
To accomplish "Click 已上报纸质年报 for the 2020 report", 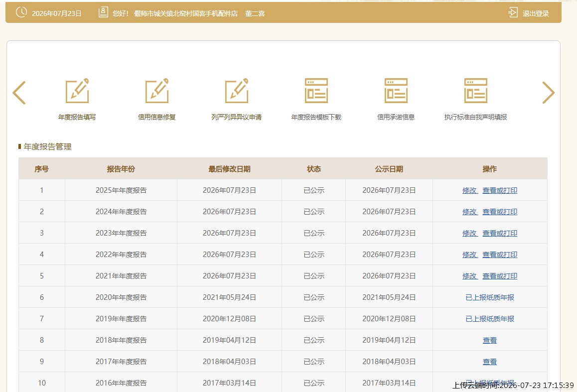I will pos(490,297).
